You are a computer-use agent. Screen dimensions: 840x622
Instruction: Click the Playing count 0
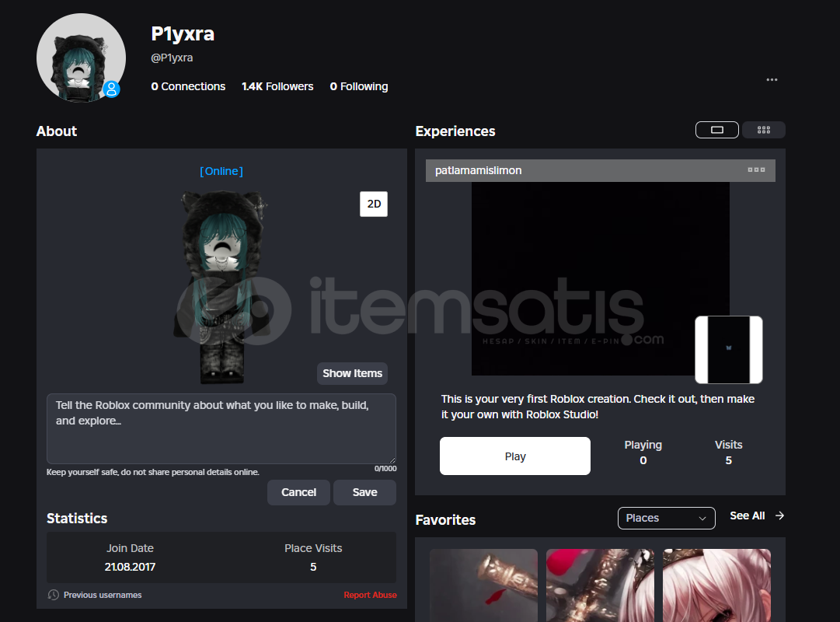click(x=643, y=460)
